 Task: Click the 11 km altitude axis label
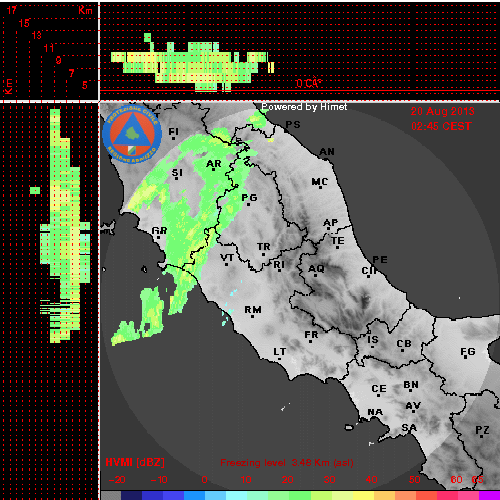(x=49, y=48)
